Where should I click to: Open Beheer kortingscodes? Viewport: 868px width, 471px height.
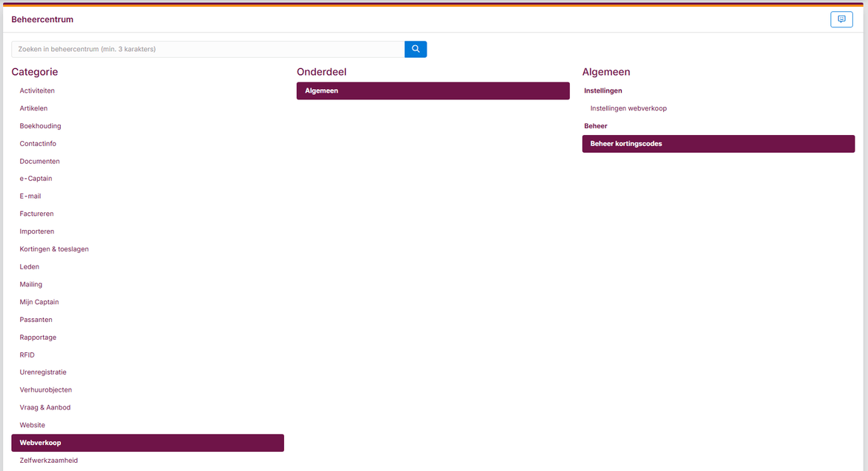717,144
